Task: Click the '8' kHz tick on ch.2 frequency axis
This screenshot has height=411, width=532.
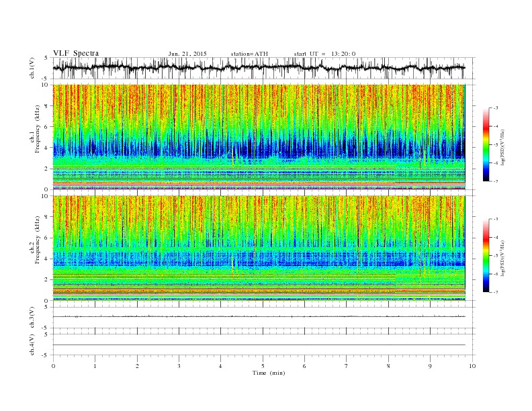Action: [47, 217]
